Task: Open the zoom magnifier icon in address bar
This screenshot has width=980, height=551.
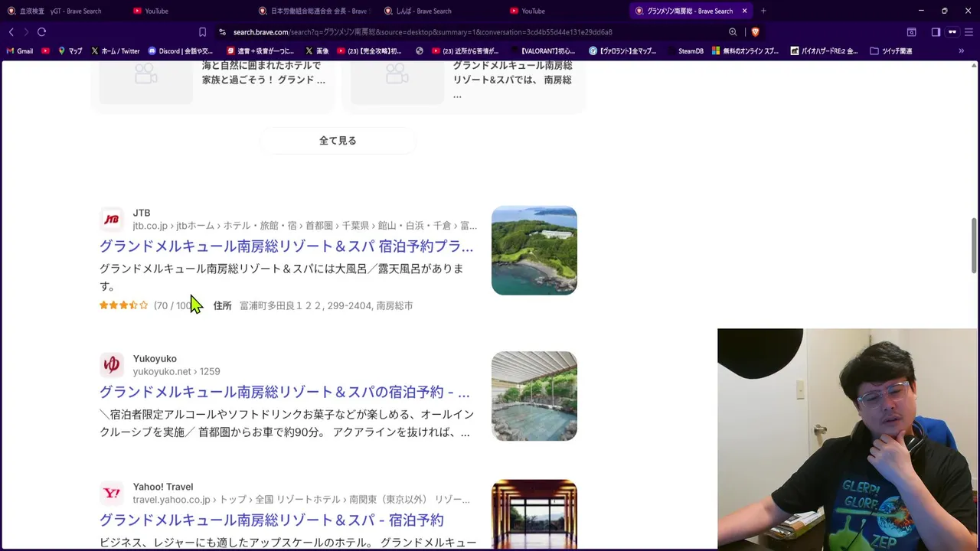Action: point(733,32)
